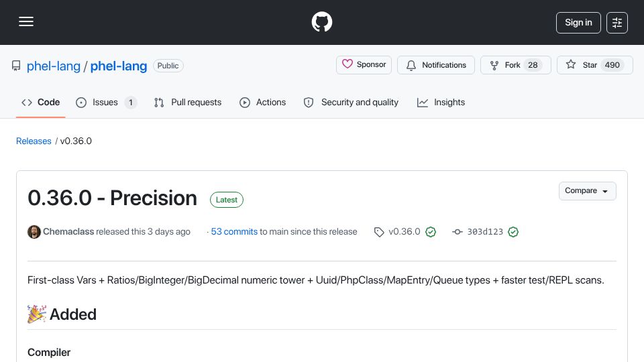644x362 pixels.
Task: Click verified check badge beside v0.36.0 tag
Action: (x=431, y=232)
